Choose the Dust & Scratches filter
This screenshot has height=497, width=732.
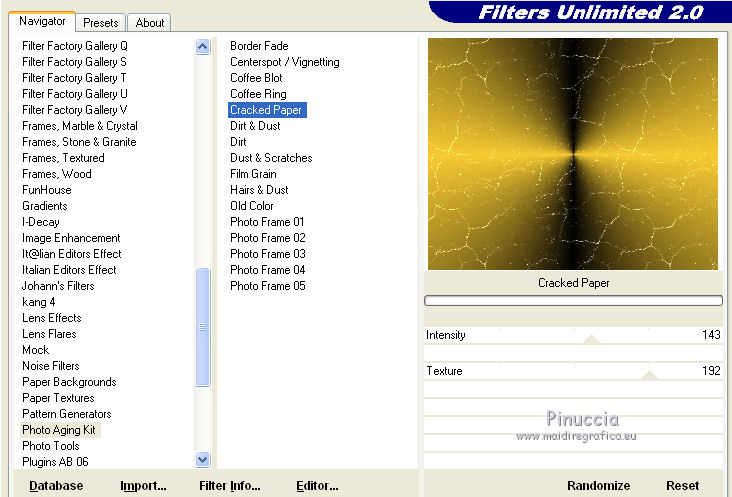tap(271, 158)
